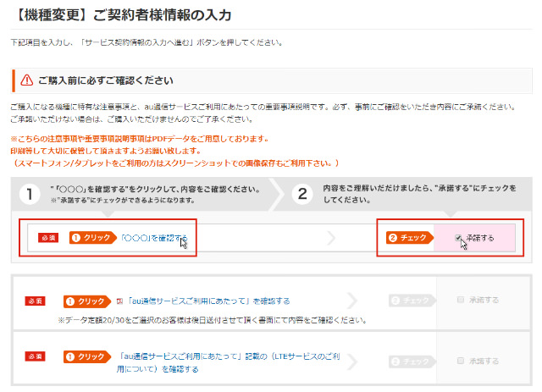The image size is (542, 392).
Task: Click the orange クリック badge in sample row
Action: (x=93, y=238)
